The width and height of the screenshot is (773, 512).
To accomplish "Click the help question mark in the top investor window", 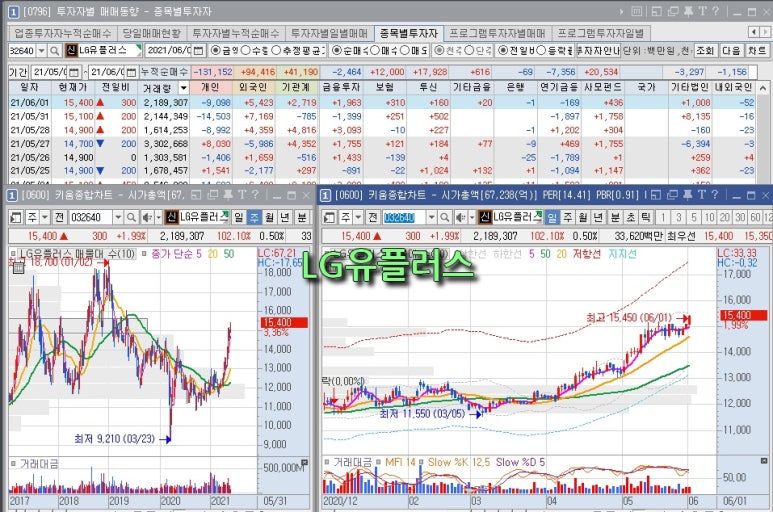I will click(x=716, y=11).
